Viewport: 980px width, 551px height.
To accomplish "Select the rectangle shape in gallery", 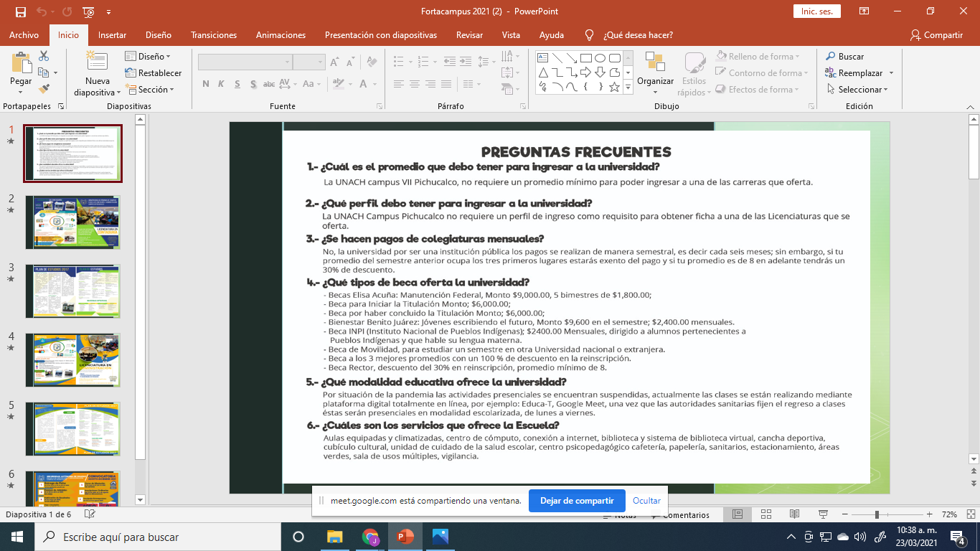I will (586, 58).
